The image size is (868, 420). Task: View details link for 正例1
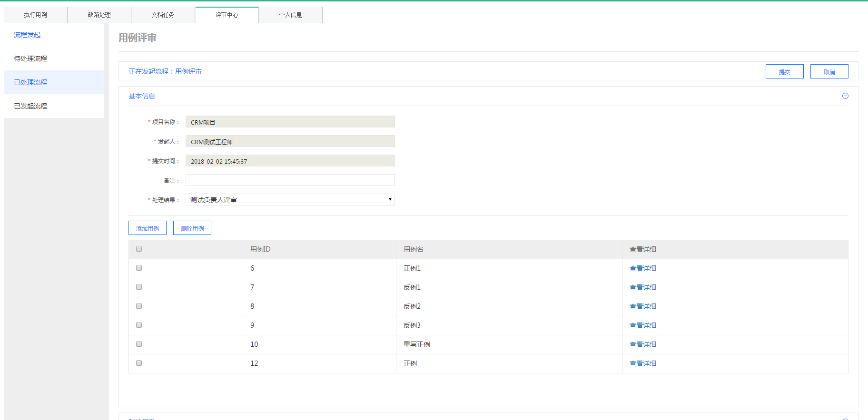coord(642,268)
